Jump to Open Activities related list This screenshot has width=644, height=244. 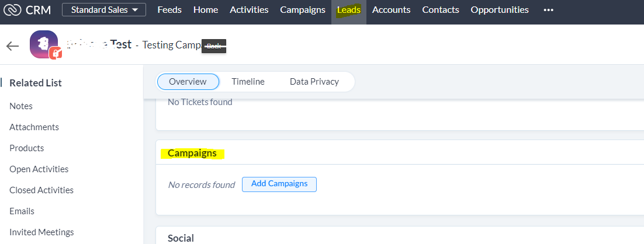39,169
